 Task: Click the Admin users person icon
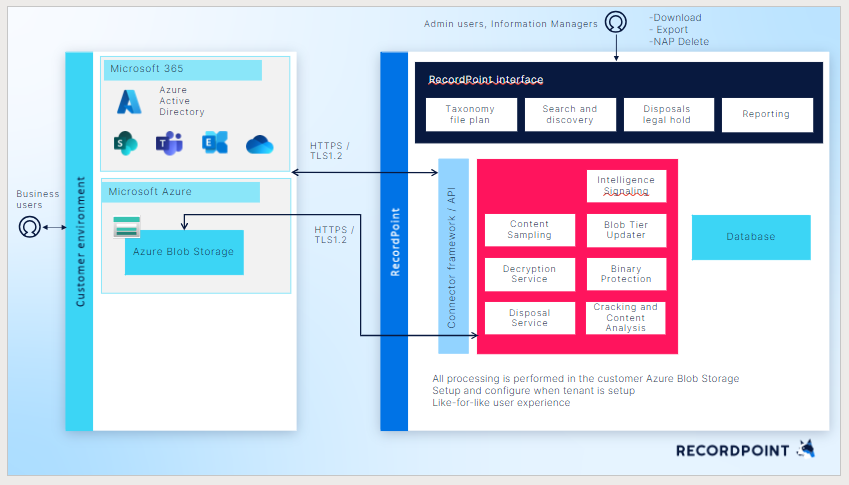click(x=616, y=22)
